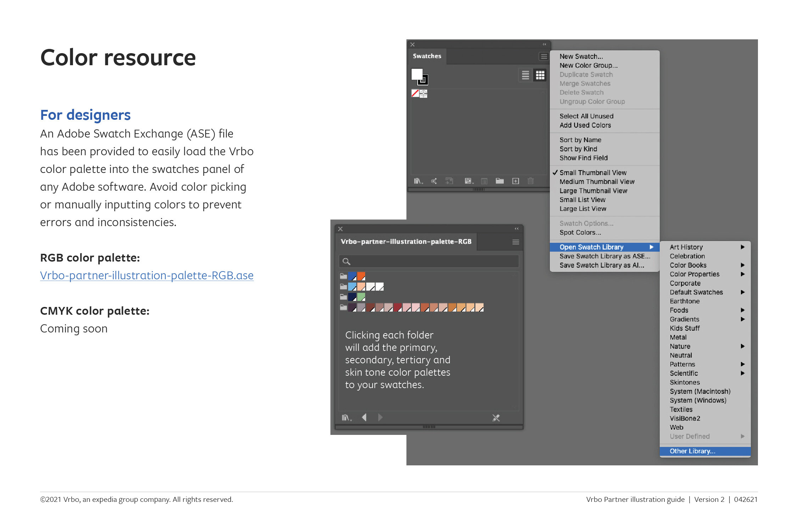Click the folder icon beside navy and green swatches
The width and height of the screenshot is (798, 532).
[x=343, y=297]
